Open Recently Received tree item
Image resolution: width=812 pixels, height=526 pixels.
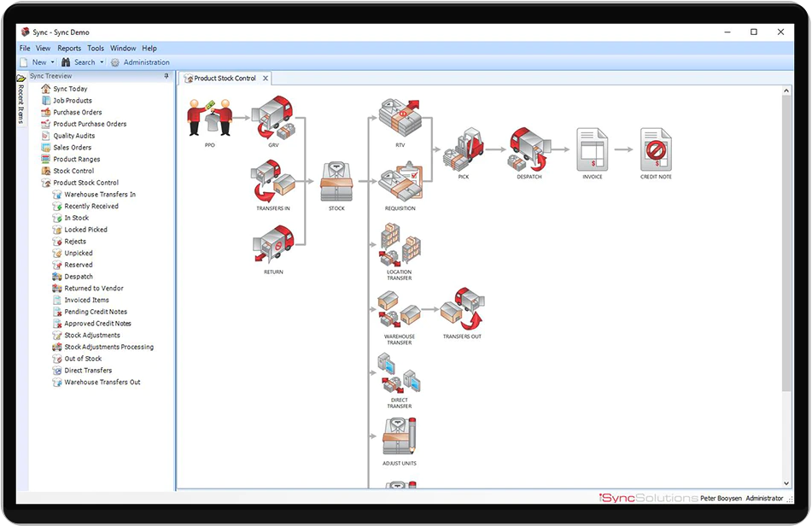(x=91, y=206)
